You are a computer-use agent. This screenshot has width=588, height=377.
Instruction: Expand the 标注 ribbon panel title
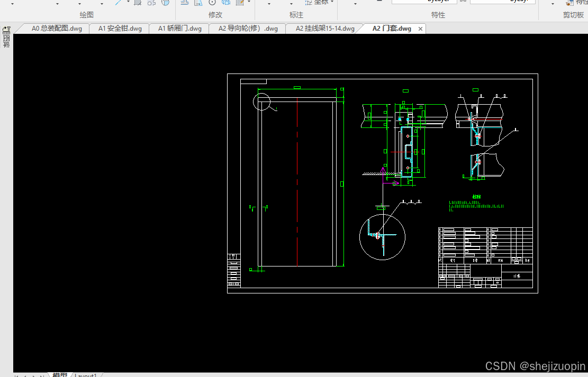click(296, 15)
